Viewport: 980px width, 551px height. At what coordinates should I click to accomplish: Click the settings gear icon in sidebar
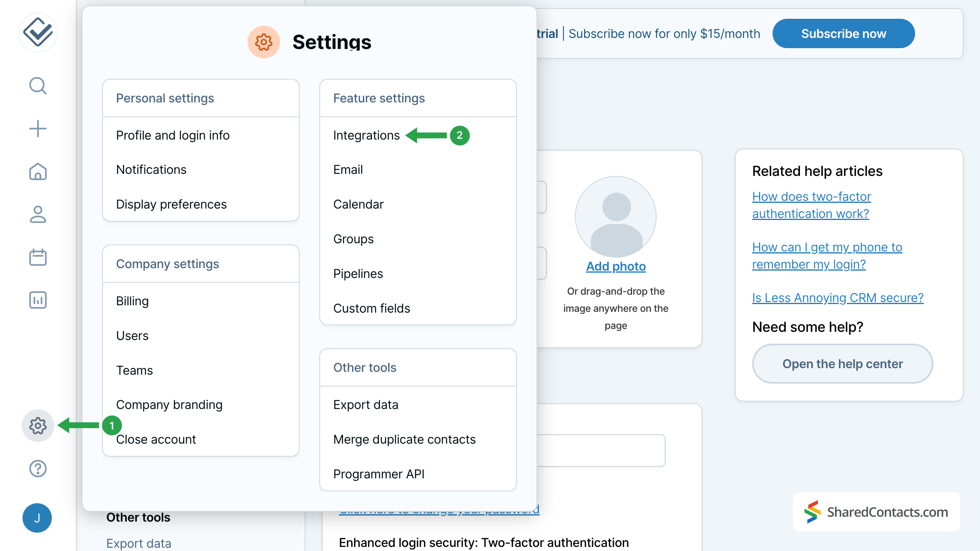tap(38, 426)
